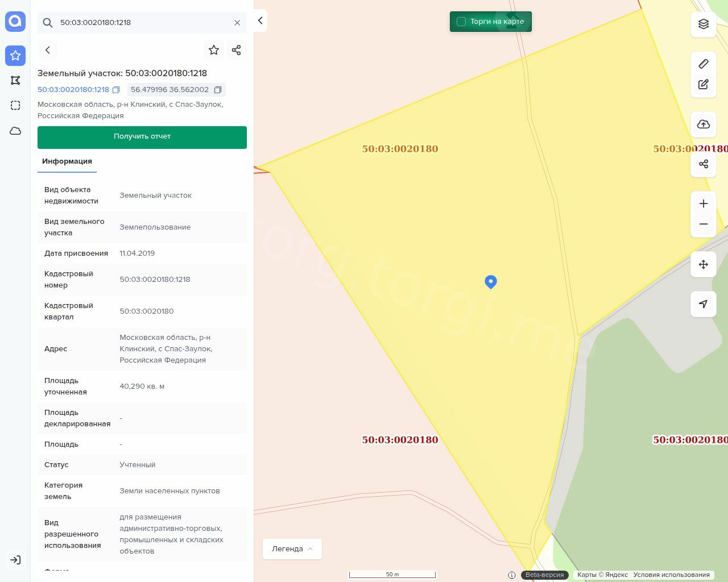Click the 'Получить отчет' button
The width and height of the screenshot is (728, 582).
[142, 137]
